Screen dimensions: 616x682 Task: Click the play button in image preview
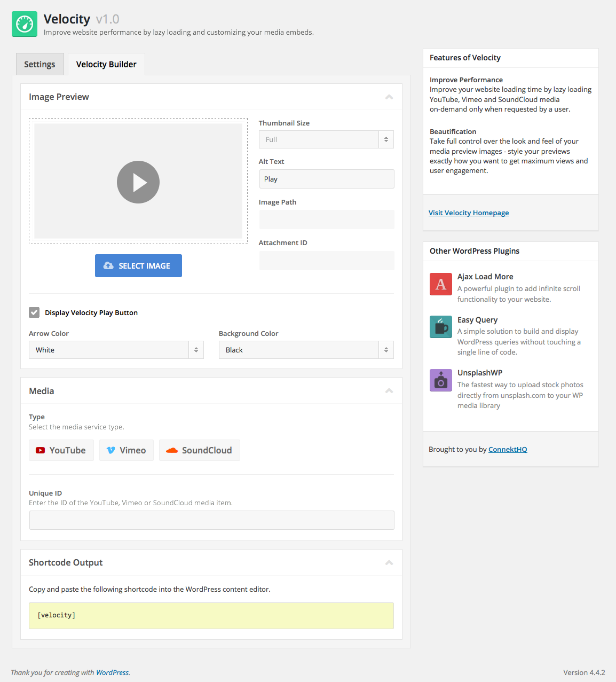coord(138,182)
